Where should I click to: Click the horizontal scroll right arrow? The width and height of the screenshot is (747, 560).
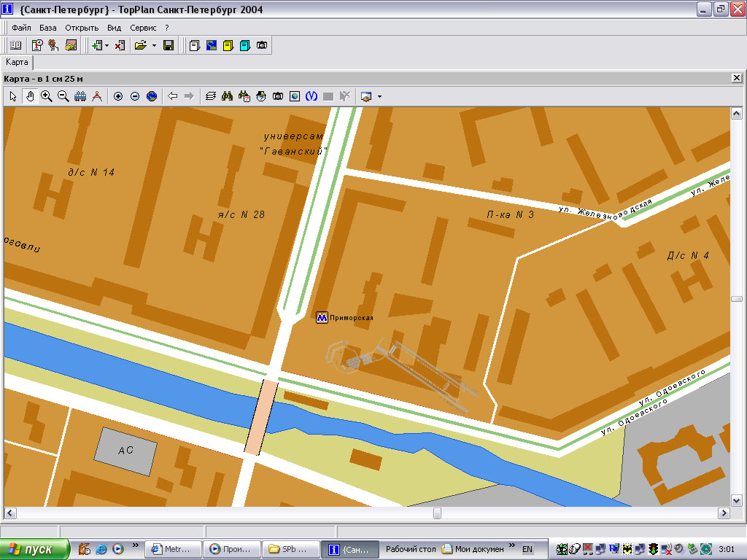[x=724, y=513]
